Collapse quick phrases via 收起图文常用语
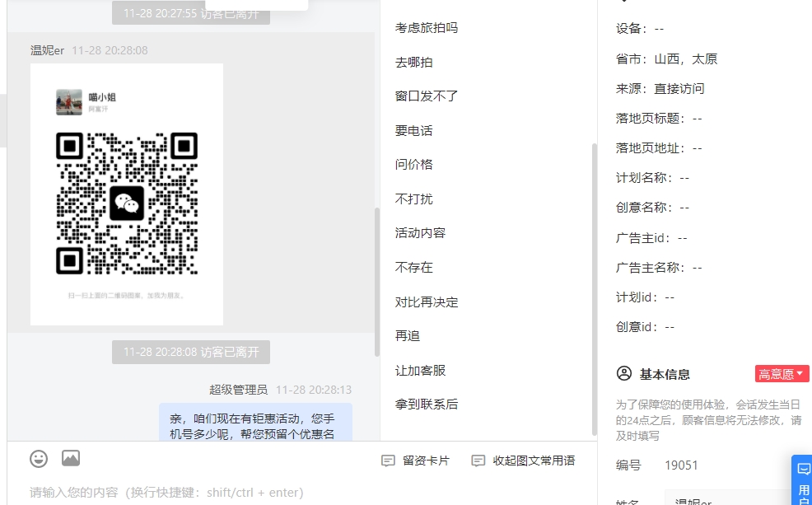This screenshot has height=505, width=812. [x=524, y=461]
